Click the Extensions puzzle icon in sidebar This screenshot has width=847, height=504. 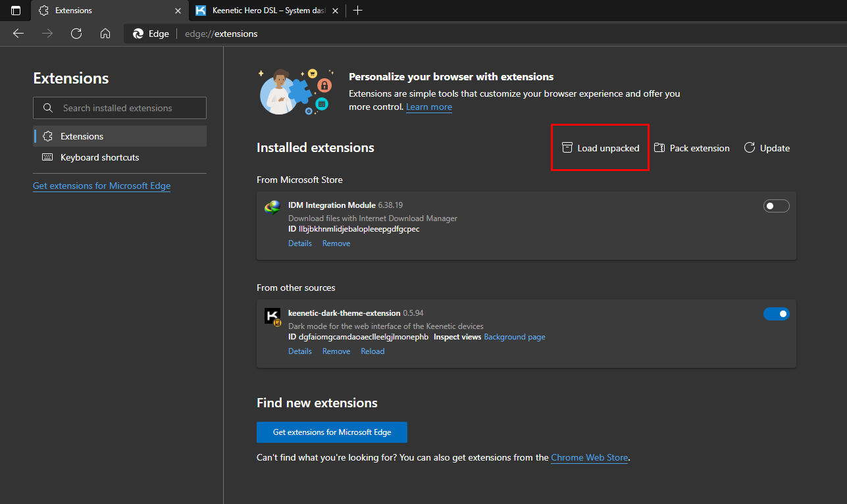47,136
